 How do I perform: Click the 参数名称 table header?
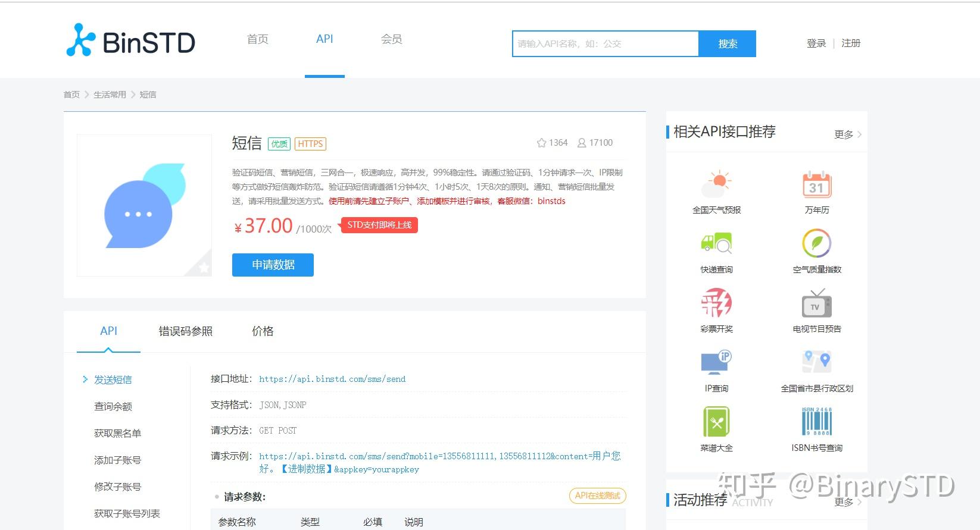tap(237, 522)
